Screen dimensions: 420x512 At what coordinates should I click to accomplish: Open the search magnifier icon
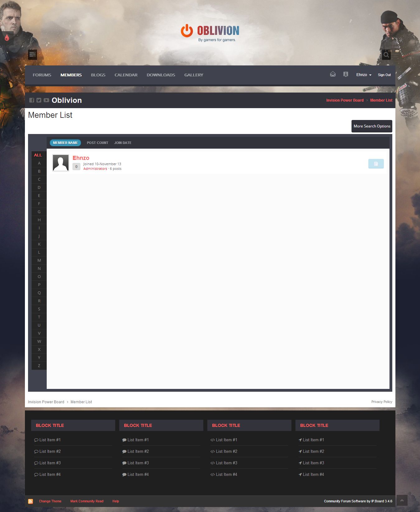click(386, 55)
